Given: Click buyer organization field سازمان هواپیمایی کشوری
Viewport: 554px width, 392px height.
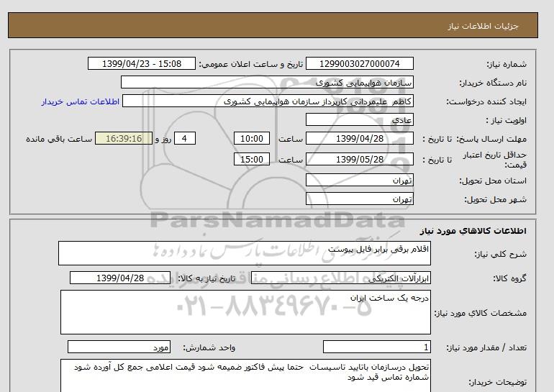Looking at the screenshot, I should [x=267, y=82].
